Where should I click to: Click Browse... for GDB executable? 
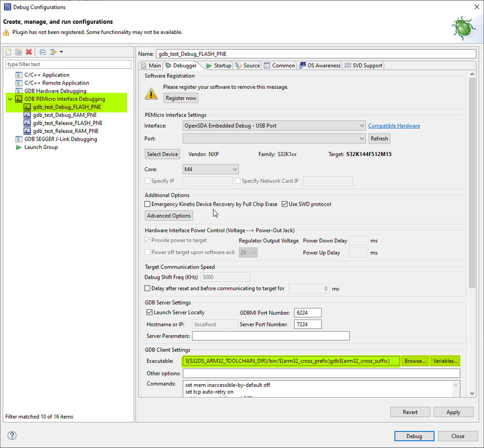point(415,361)
